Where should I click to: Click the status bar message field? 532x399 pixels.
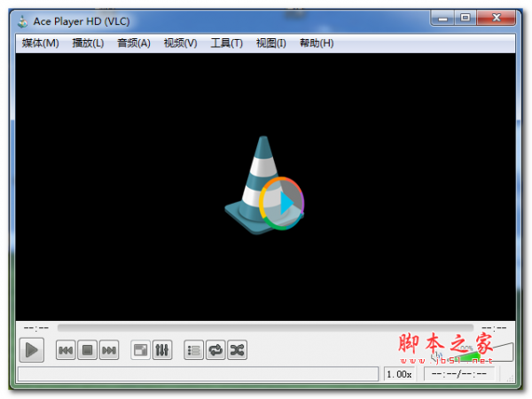click(198, 374)
